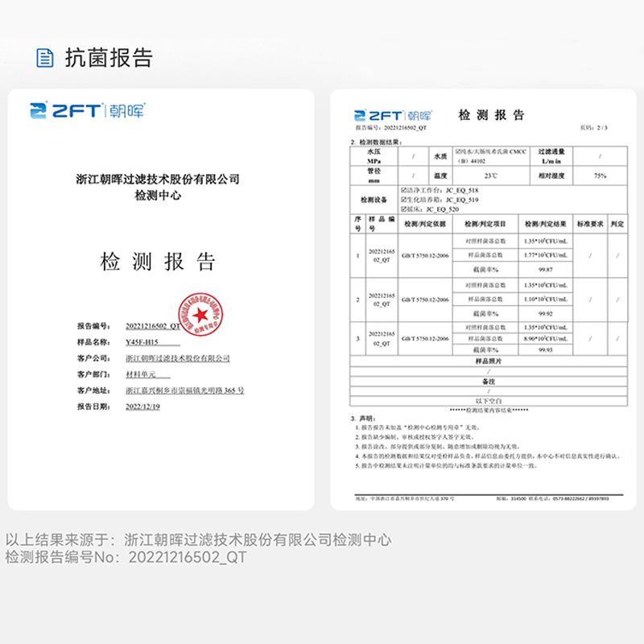Viewport: 644px width, 644px height.
Task: Click the 水质 cell in the conditions table
Action: (440, 156)
